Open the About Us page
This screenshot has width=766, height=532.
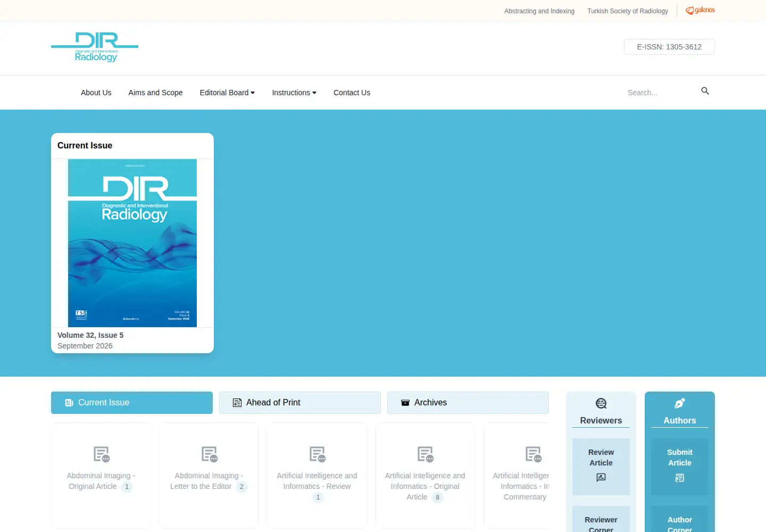(96, 93)
